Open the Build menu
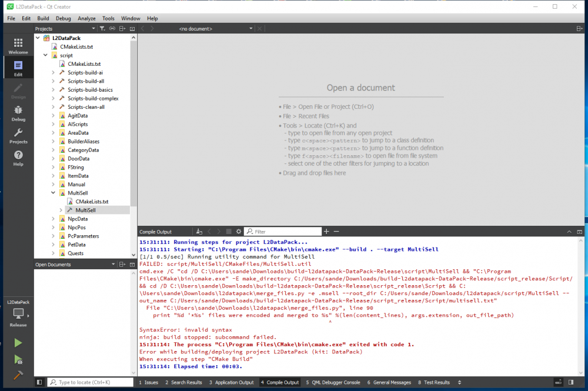588x391 pixels. click(x=43, y=18)
